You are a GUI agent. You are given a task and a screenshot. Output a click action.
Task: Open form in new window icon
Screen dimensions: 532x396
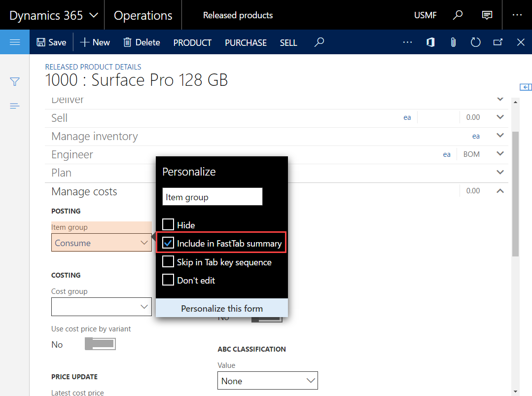click(x=498, y=42)
